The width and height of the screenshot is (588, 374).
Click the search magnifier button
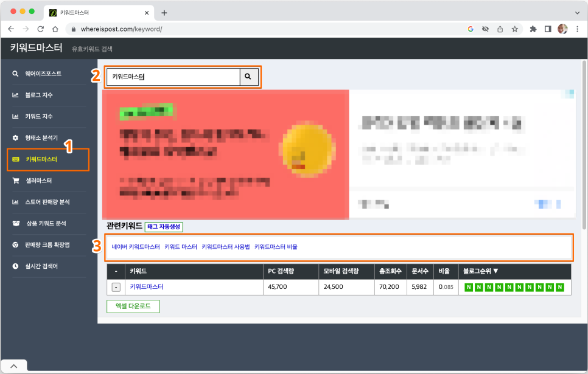(248, 77)
